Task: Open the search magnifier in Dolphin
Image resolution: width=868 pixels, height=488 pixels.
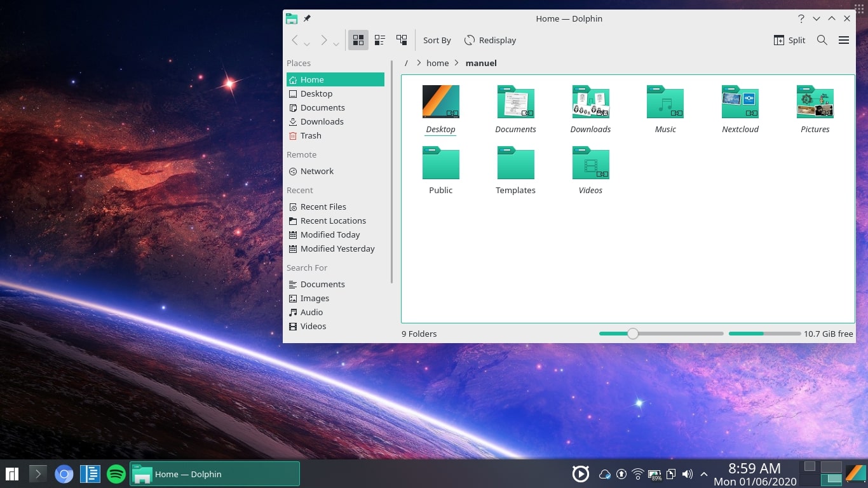Action: pos(822,40)
